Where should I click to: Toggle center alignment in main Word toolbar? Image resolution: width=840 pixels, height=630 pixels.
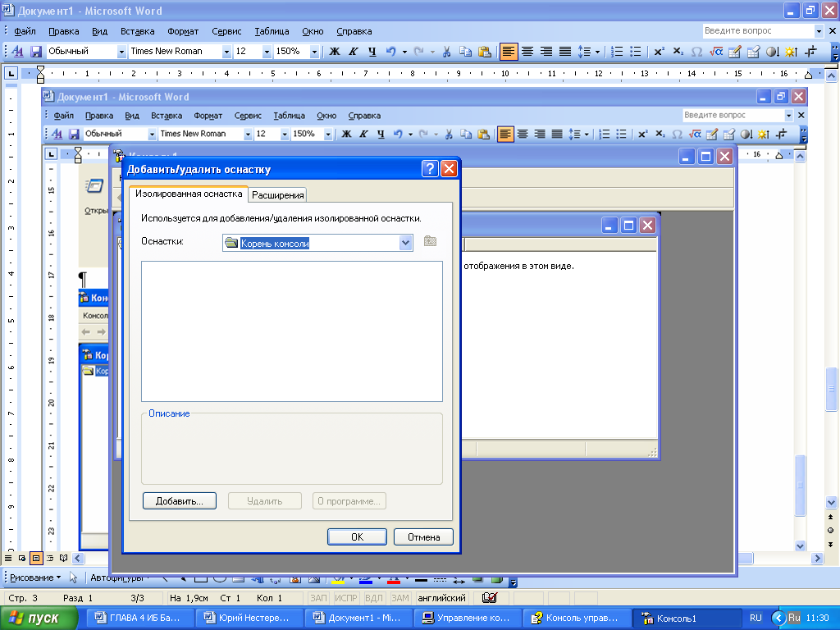527,52
